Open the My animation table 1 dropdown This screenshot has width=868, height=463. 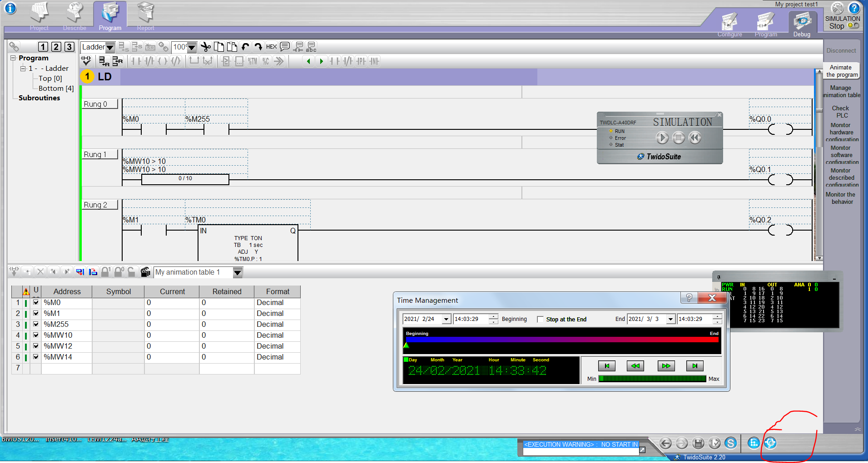point(238,272)
